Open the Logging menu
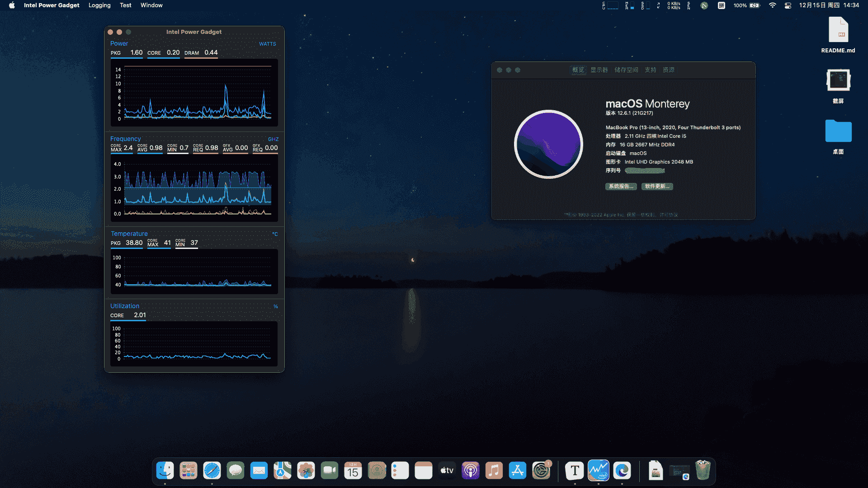Screen dimensions: 868x488 (99, 5)
